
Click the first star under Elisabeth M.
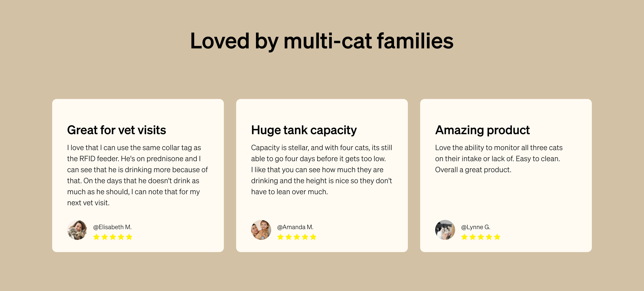point(96,237)
